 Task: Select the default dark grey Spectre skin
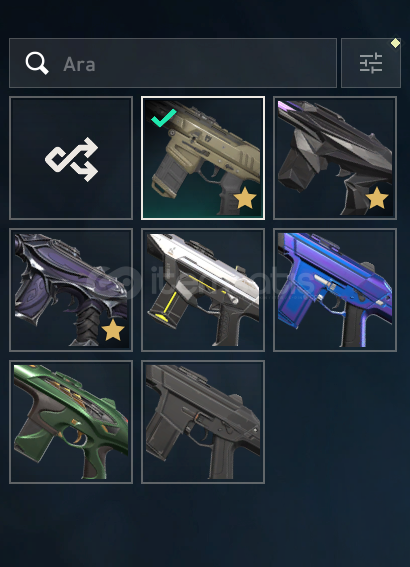click(203, 422)
